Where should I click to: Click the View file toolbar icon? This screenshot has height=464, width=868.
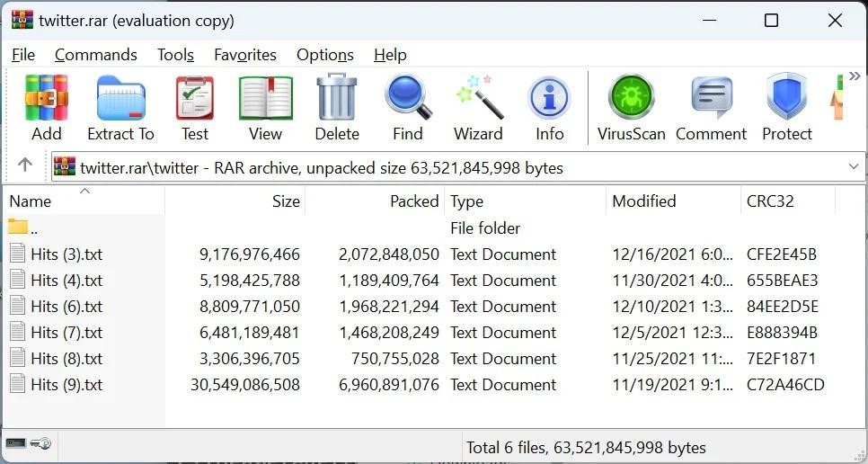pyautogui.click(x=265, y=108)
